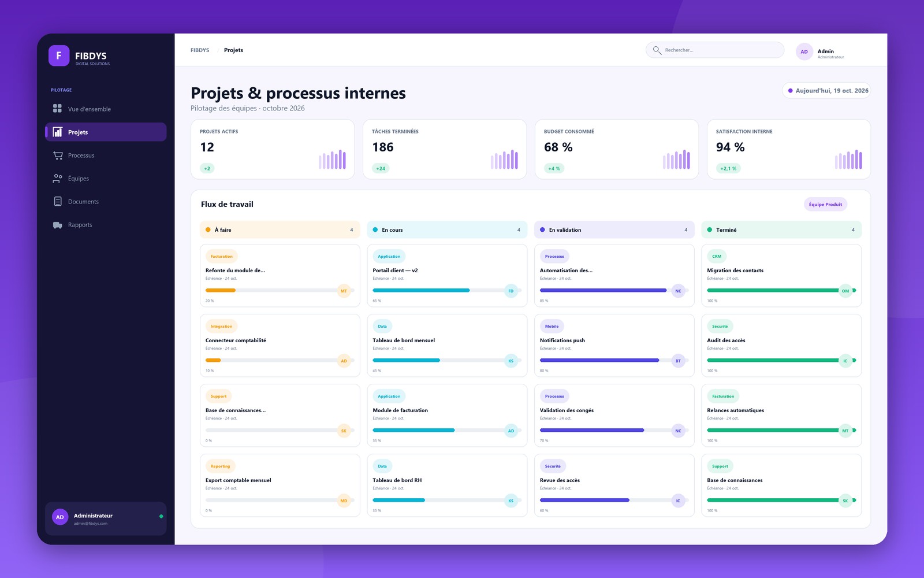Click the Sécurité tag on Audit des accès

[x=720, y=326]
